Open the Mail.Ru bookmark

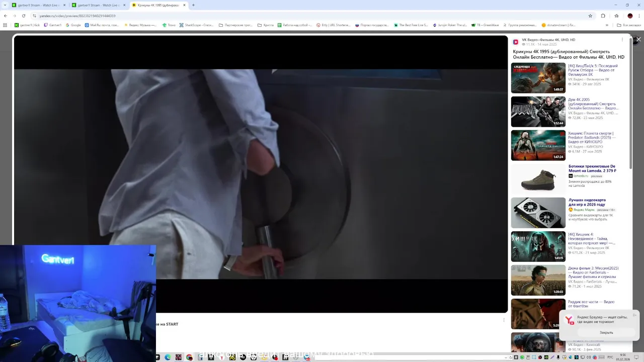pyautogui.click(x=102, y=25)
